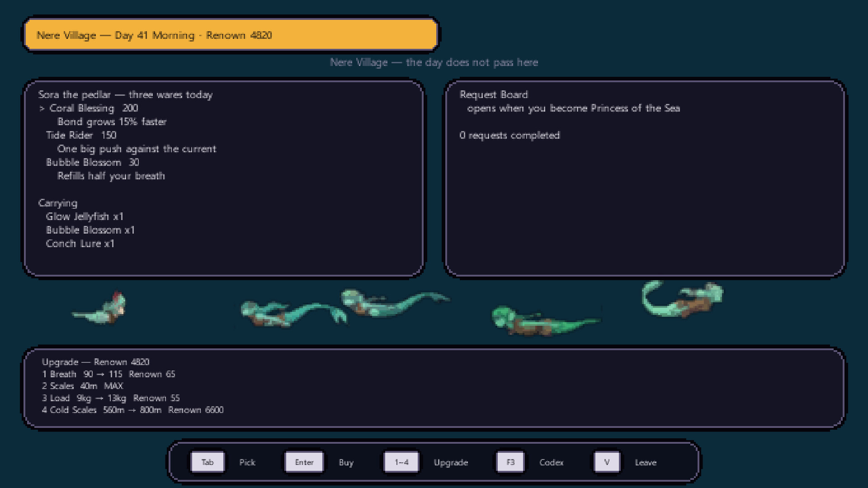Click the Enter key button to Buy
The height and width of the screenshot is (488, 868).
coord(304,462)
